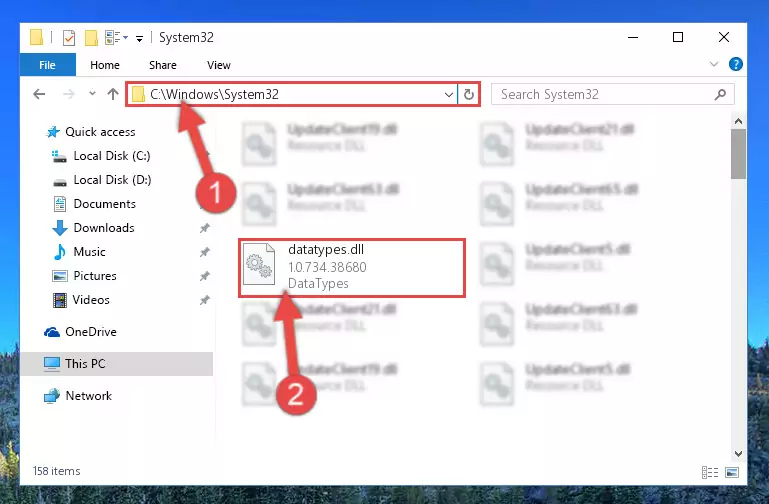769x504 pixels.
Task: Open the Help question mark icon
Action: coord(736,64)
